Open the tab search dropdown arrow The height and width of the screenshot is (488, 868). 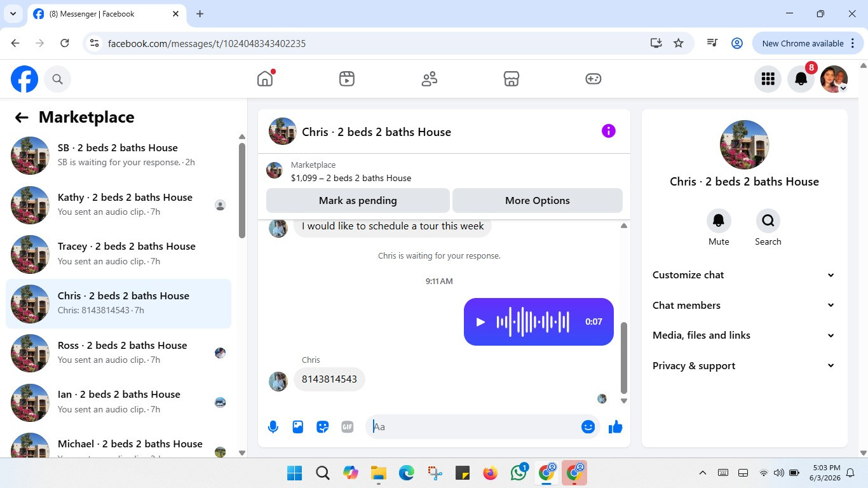pyautogui.click(x=13, y=14)
